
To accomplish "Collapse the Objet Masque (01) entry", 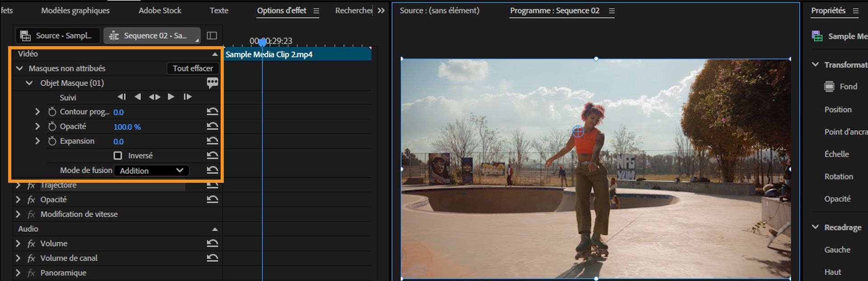I will point(29,83).
